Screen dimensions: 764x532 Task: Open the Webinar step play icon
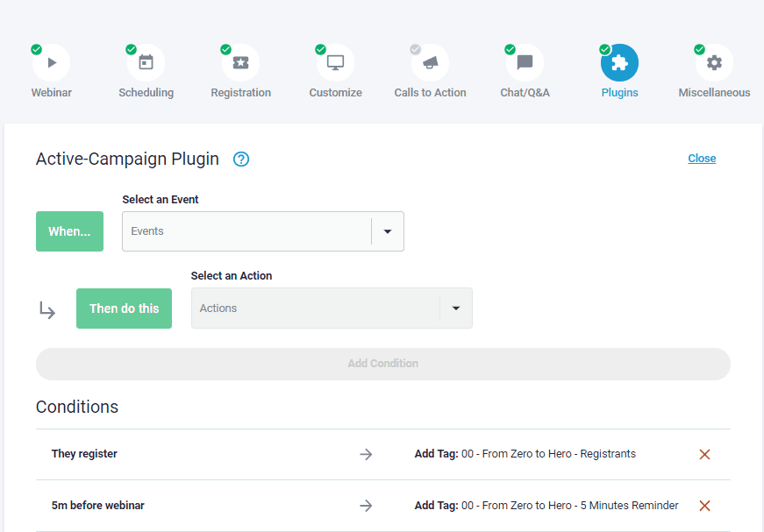52,63
